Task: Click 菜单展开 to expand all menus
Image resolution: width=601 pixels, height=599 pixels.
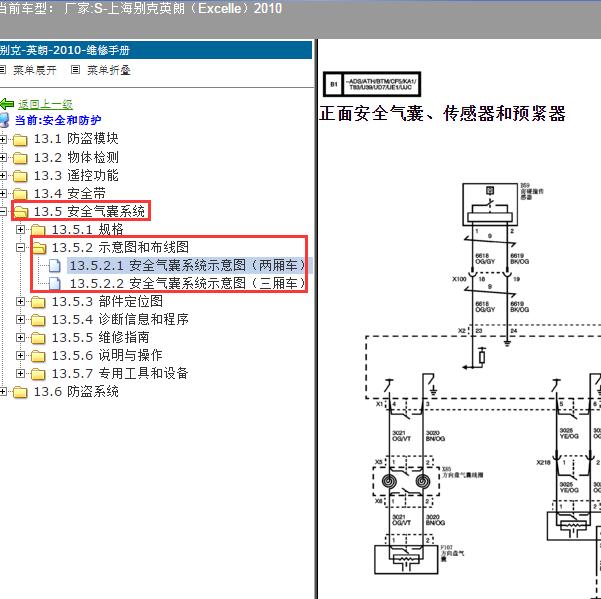Action: [x=34, y=70]
